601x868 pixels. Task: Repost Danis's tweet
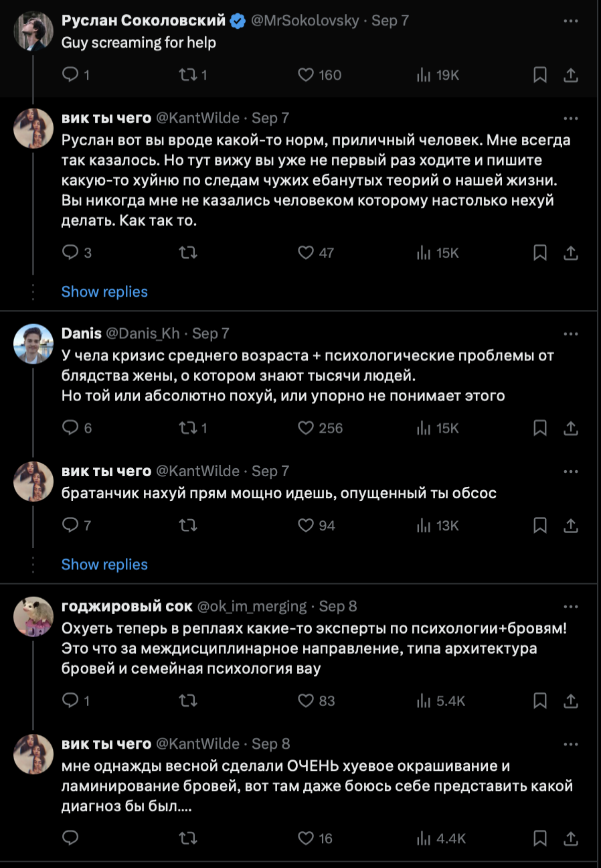tap(188, 428)
